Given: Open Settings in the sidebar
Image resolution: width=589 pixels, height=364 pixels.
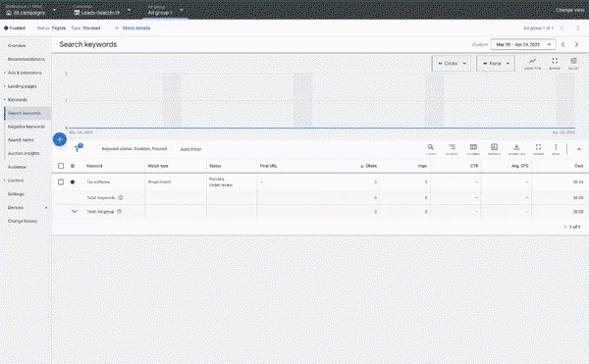Looking at the screenshot, I should point(16,194).
